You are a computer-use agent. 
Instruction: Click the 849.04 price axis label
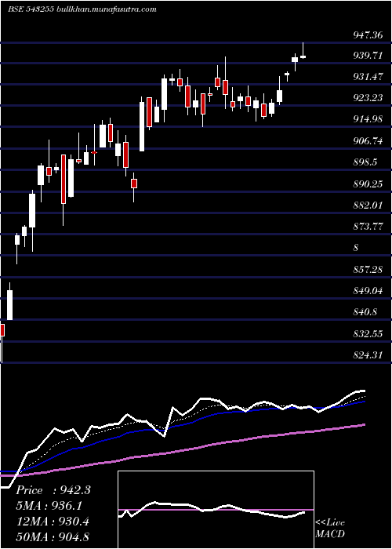click(x=368, y=291)
